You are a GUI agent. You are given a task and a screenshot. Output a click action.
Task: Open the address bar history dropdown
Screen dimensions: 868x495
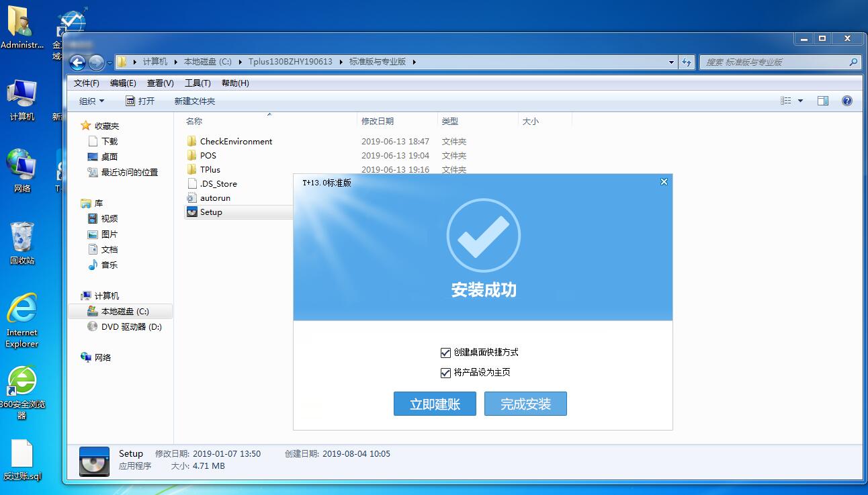(x=670, y=61)
